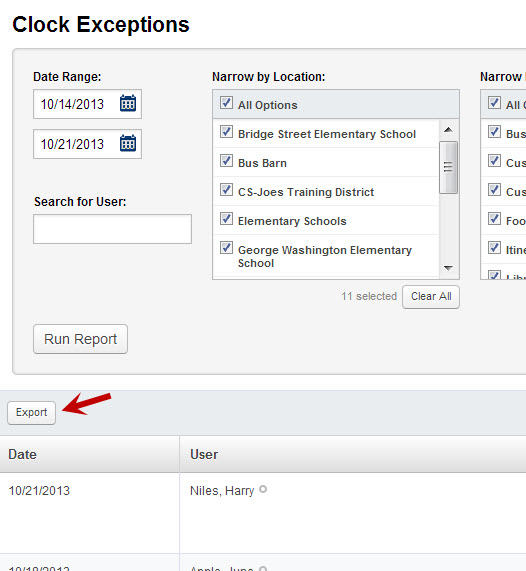Open calendar picker for start date 10/14/2013

[x=128, y=103]
